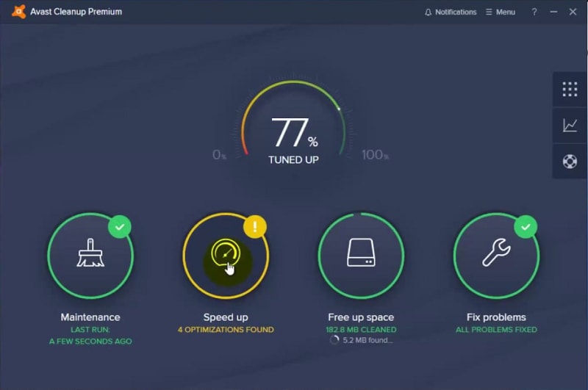Open the Menu hamburger
Viewport: 588px width, 390px height.
pyautogui.click(x=501, y=12)
